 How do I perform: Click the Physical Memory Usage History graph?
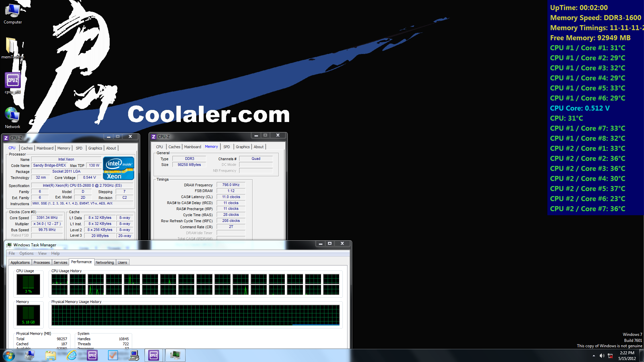coord(196,315)
